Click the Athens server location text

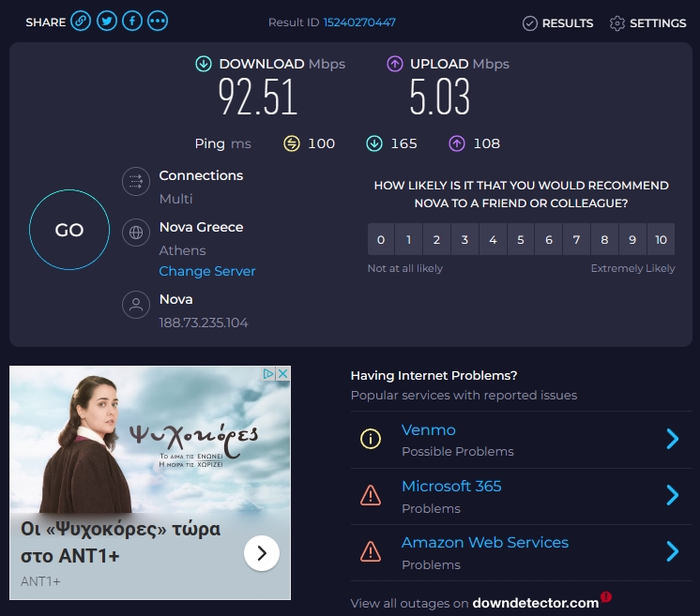coord(183,250)
